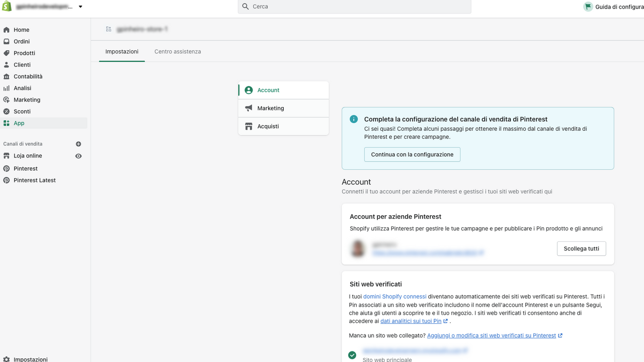The image size is (644, 362).
Task: Click the Contabilità bank icon
Action: click(7, 76)
